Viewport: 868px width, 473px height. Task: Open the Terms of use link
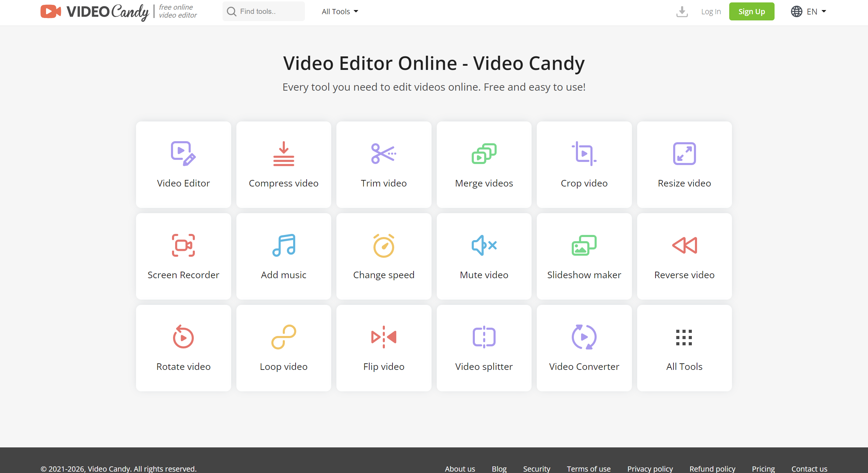pos(588,469)
